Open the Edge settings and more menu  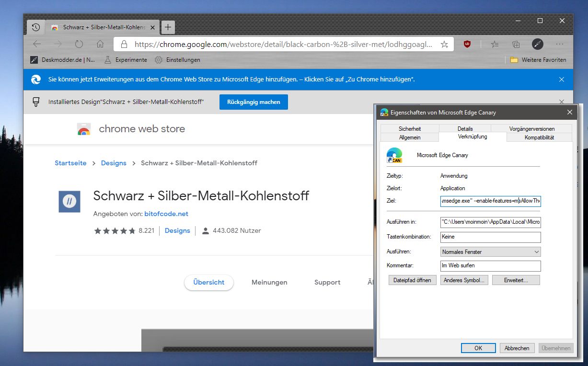pos(559,44)
